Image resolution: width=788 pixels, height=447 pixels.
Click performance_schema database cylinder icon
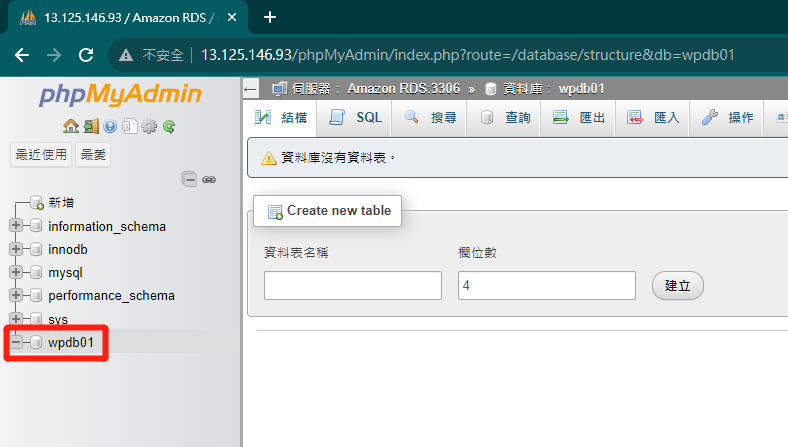click(36, 295)
